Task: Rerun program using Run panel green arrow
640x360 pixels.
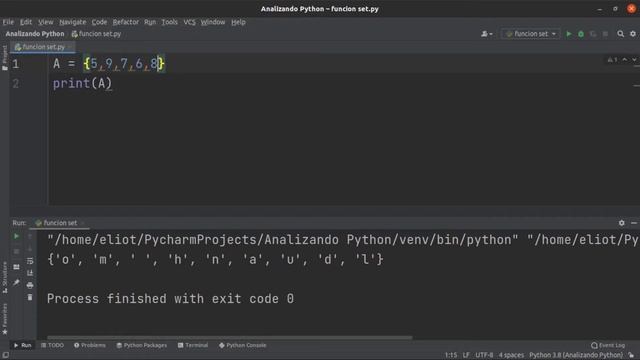Action: point(16,236)
